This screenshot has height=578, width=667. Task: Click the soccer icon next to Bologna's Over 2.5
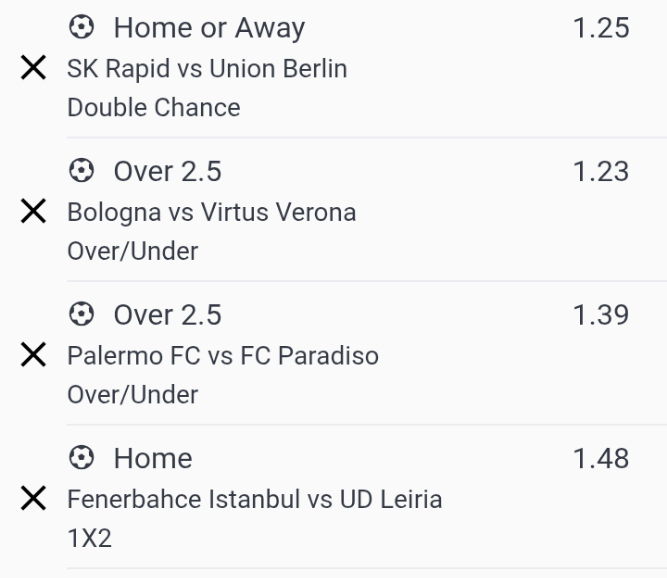[x=81, y=171]
